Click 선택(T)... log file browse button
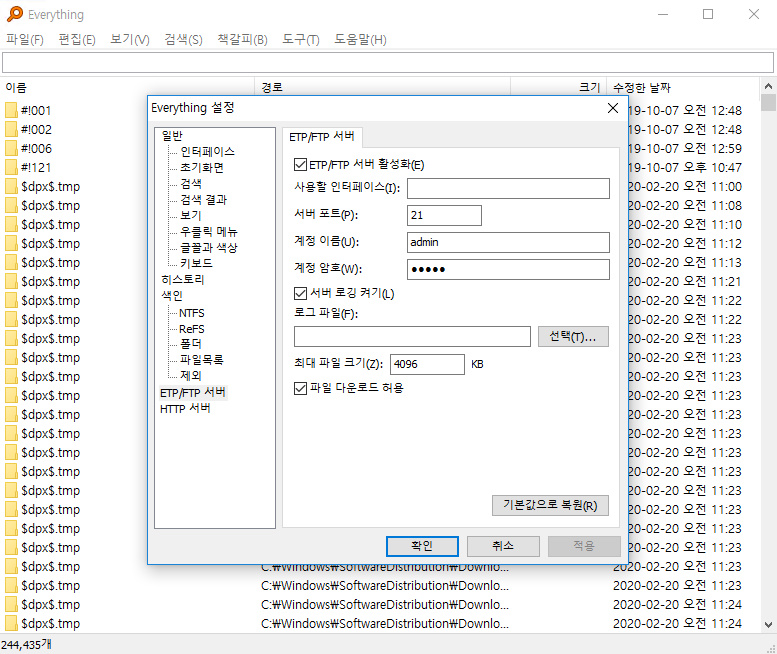777x654 pixels. (x=573, y=337)
